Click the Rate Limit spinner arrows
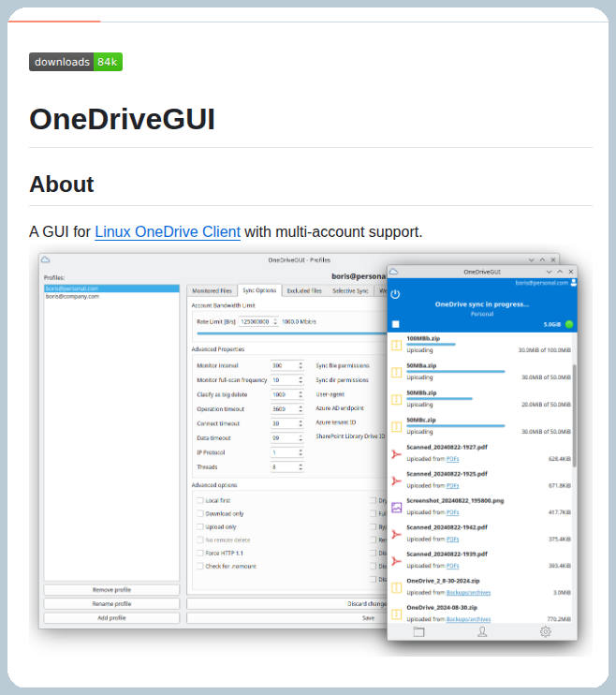The height and width of the screenshot is (695, 616). (x=275, y=322)
